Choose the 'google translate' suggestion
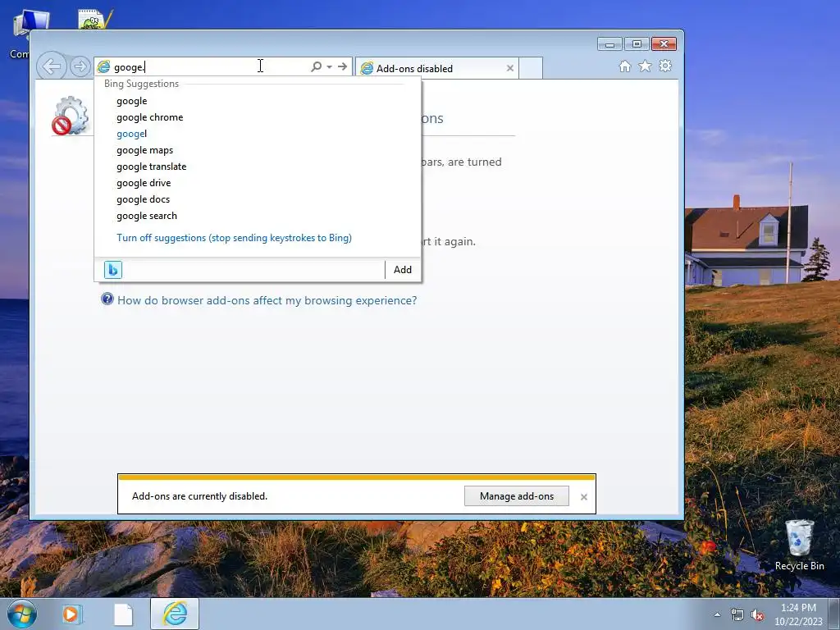 (x=258, y=167)
